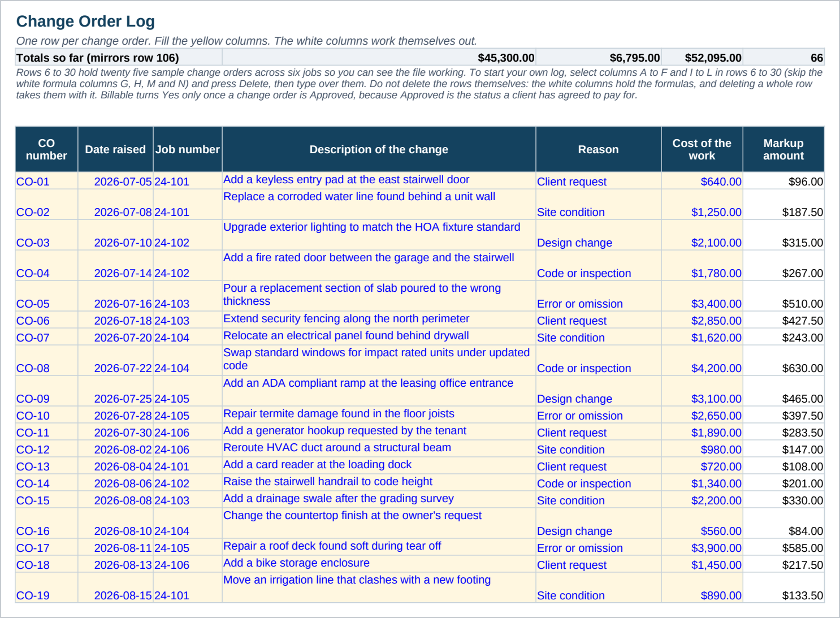Click "Add a keyless entry pad" description cell
The image size is (840, 618).
tap(379, 181)
